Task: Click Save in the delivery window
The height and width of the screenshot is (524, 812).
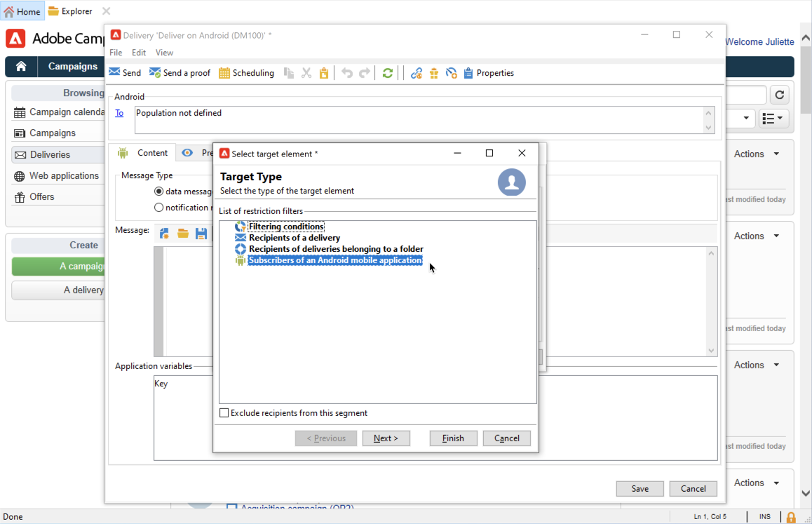Action: 640,489
